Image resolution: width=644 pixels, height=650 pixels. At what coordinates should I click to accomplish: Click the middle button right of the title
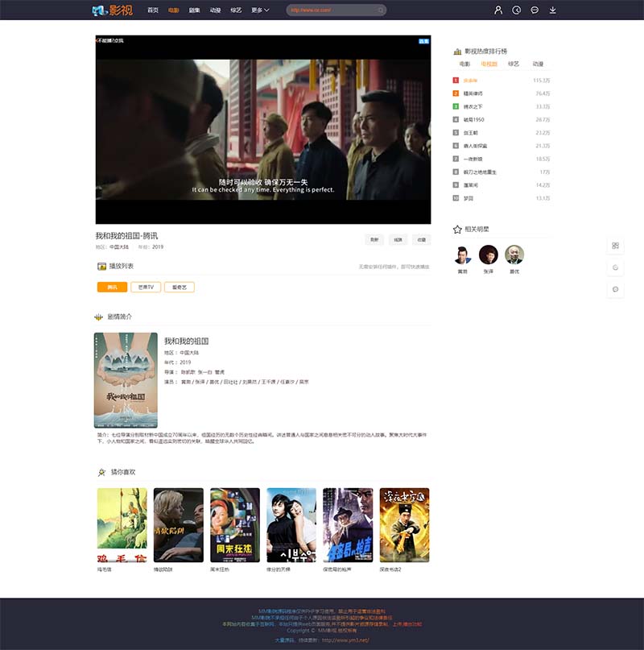[398, 239]
